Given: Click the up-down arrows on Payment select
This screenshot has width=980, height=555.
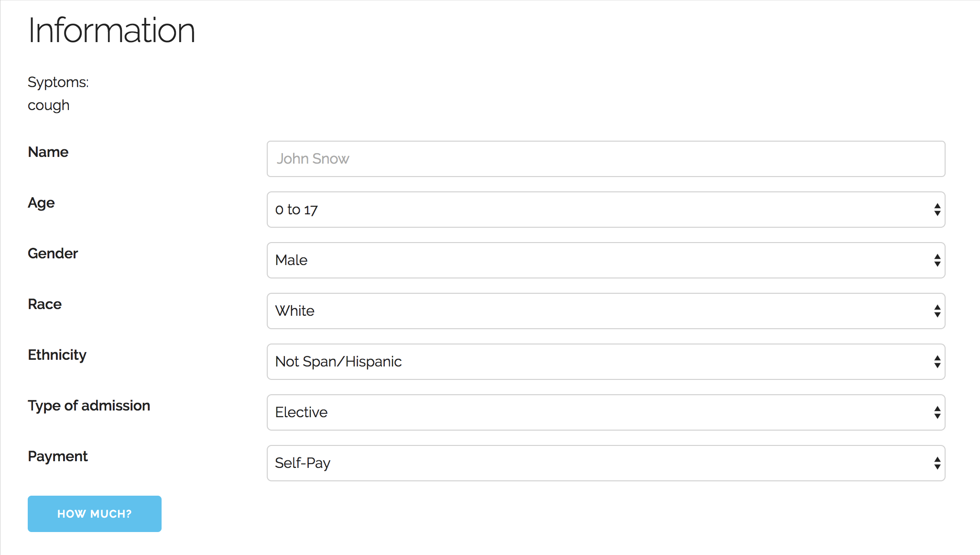Looking at the screenshot, I should [937, 463].
